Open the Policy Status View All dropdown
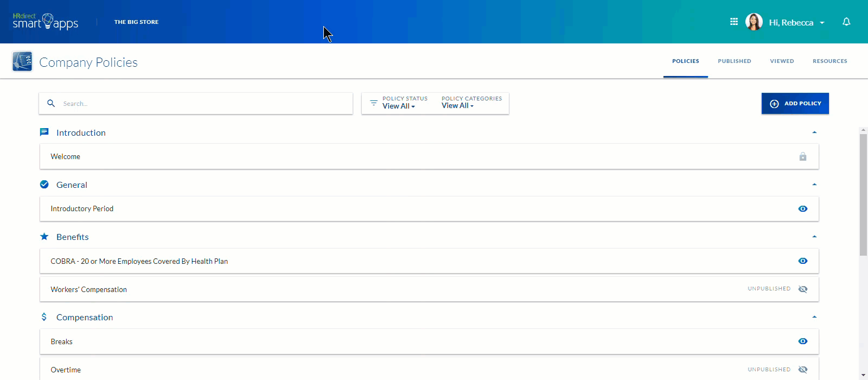The height and width of the screenshot is (380, 868). tap(399, 106)
